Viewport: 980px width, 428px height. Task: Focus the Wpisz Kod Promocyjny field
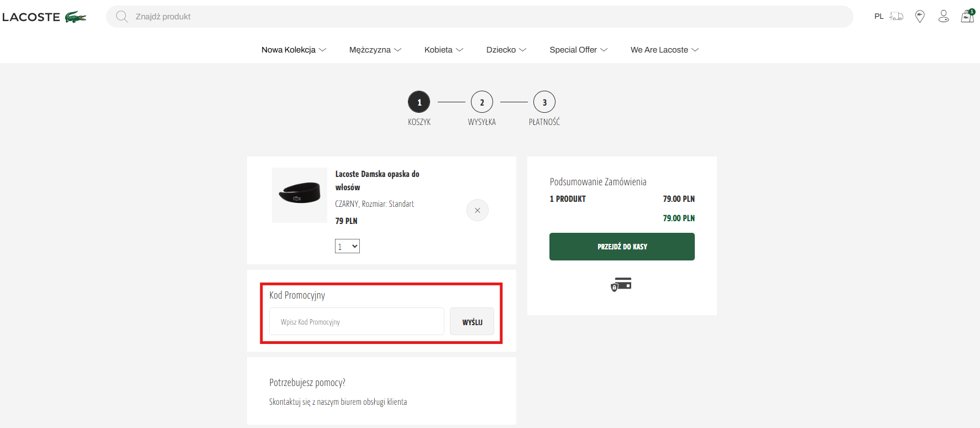(x=357, y=322)
